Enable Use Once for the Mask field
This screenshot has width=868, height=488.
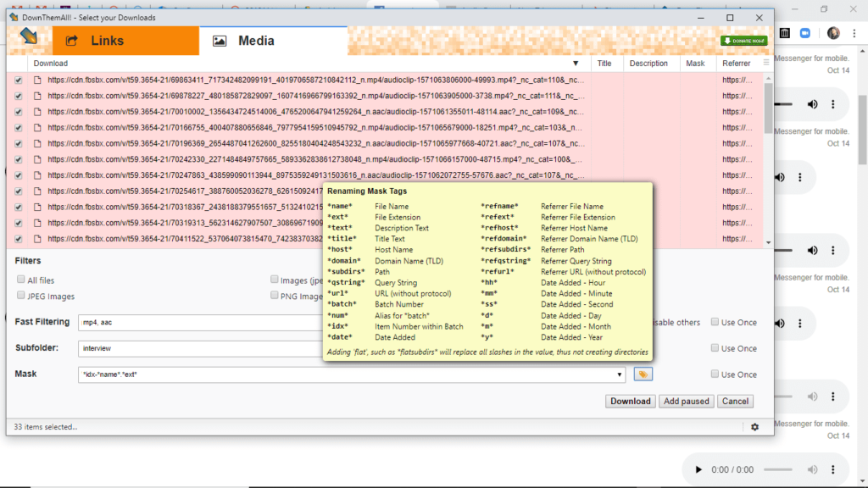(x=715, y=373)
